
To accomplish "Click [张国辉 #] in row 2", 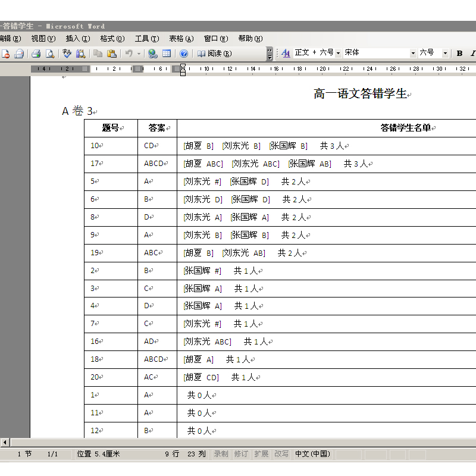I will pyautogui.click(x=202, y=271).
